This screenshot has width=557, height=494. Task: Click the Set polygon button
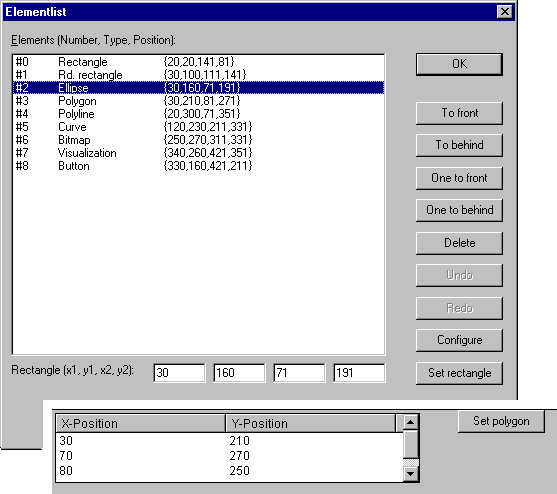coord(501,422)
